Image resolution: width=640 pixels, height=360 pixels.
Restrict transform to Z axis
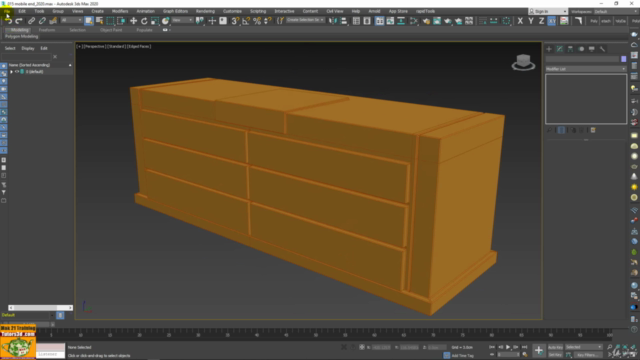(541, 21)
